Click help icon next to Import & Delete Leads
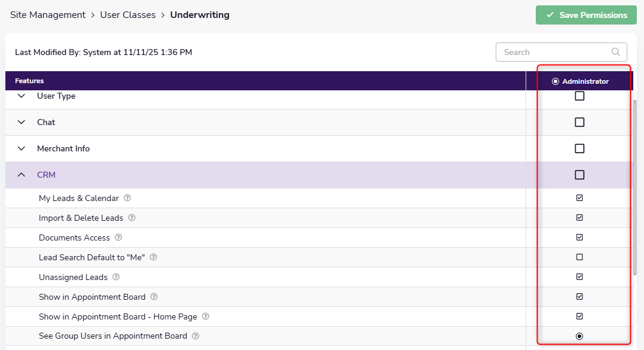 [x=132, y=218]
